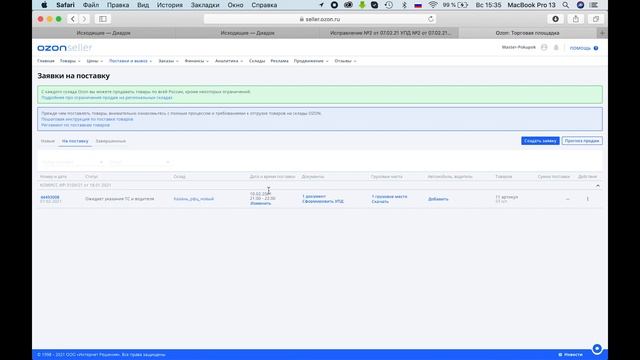
Task: Open the first filter dropdown above the table
Action: (x=72, y=162)
